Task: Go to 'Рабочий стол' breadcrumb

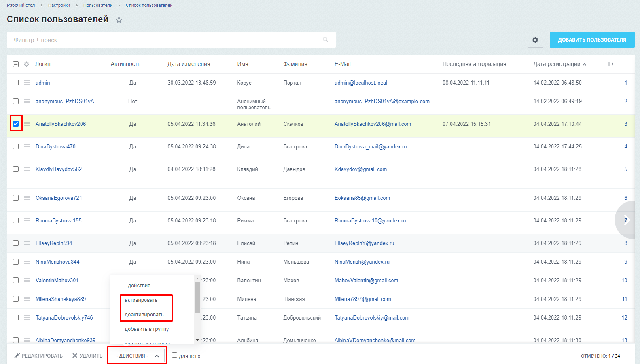Action: (21, 5)
